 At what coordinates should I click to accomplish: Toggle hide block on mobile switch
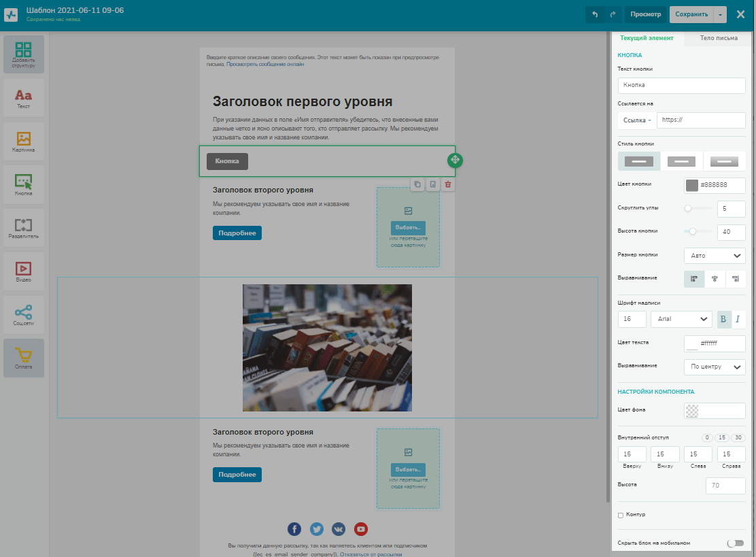735,543
